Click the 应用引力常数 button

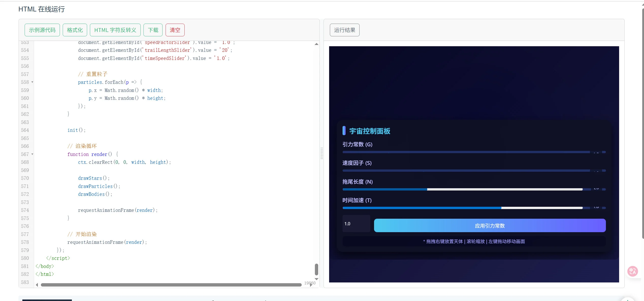coord(490,226)
